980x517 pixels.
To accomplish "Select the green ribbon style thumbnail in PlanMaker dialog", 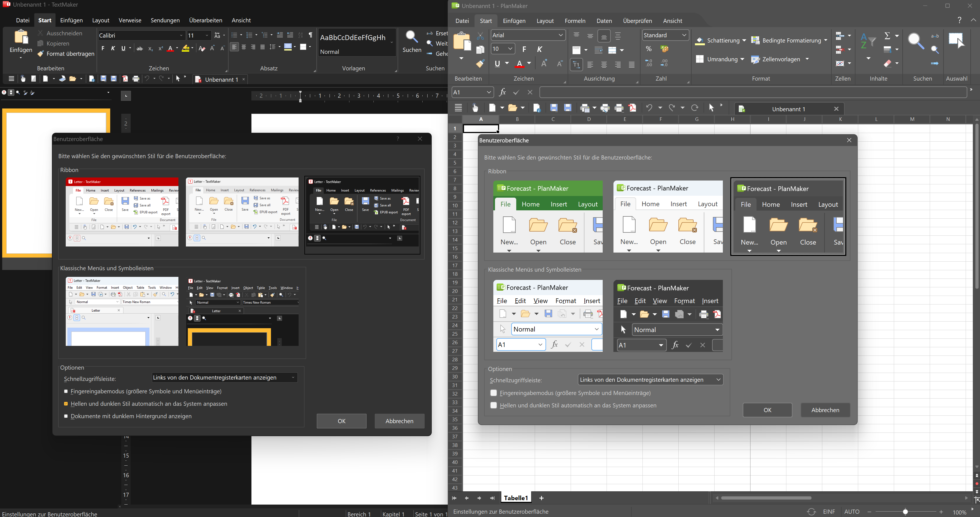I will click(547, 216).
